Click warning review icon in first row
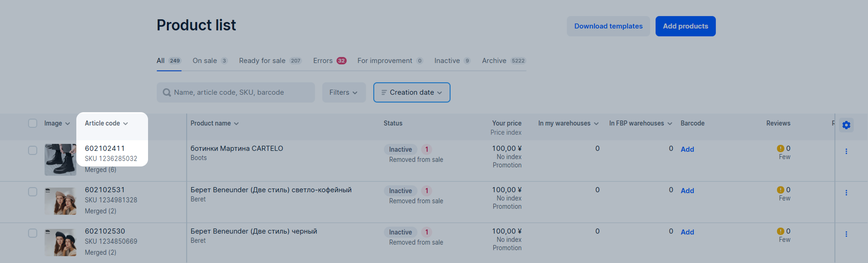Viewport: 868px width, 263px height. [x=780, y=149]
